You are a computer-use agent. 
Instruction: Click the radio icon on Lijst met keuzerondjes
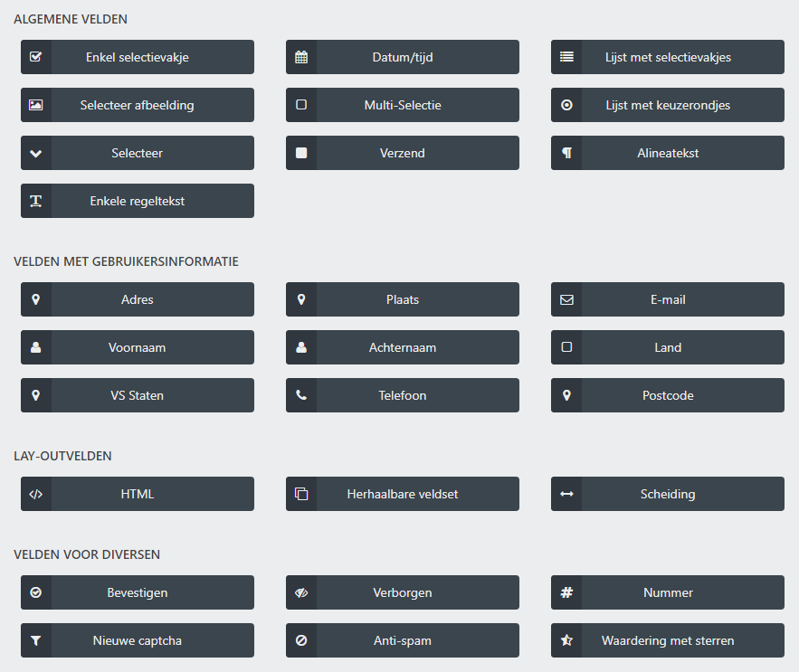pyautogui.click(x=566, y=105)
